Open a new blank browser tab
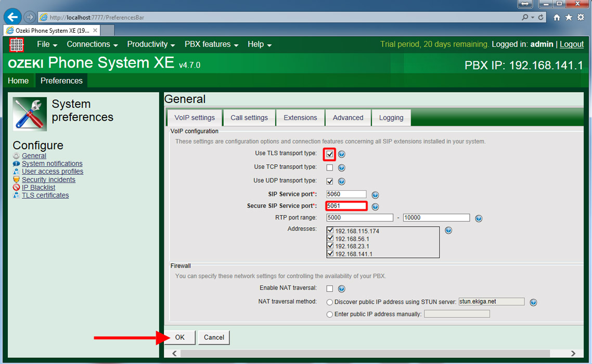This screenshot has width=592, height=364. tap(108, 30)
